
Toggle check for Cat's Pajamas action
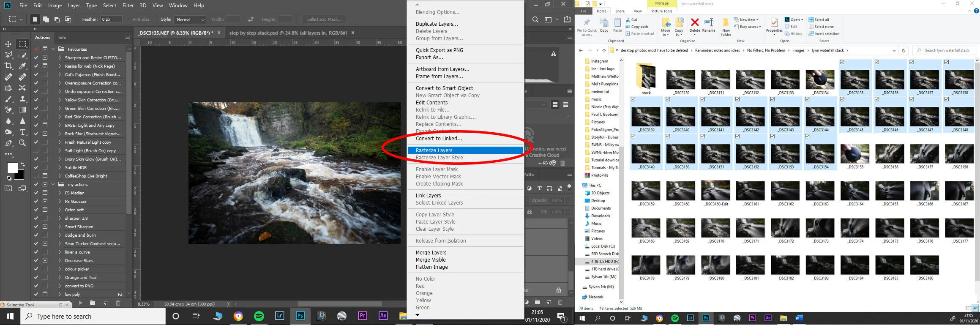[36, 74]
